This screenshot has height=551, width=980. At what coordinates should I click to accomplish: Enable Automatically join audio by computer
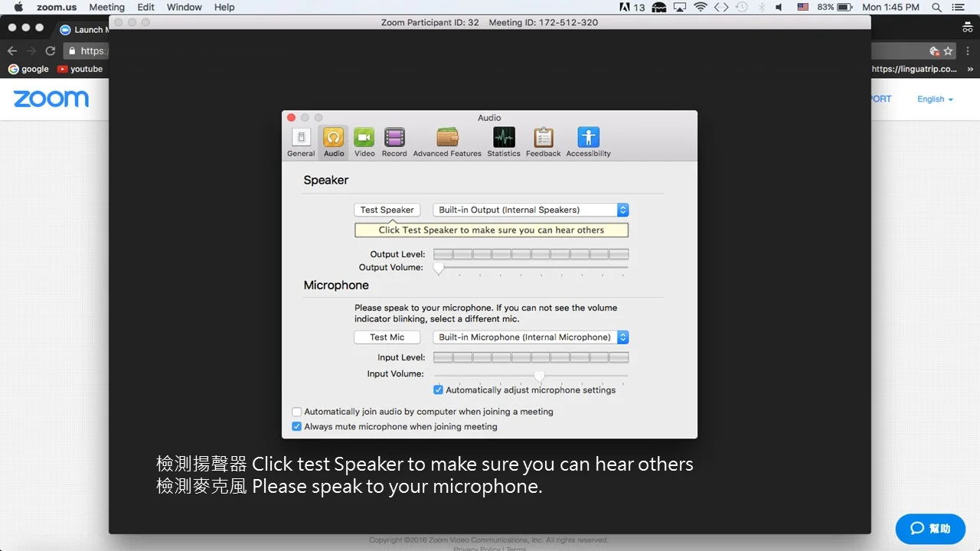pyautogui.click(x=297, y=412)
